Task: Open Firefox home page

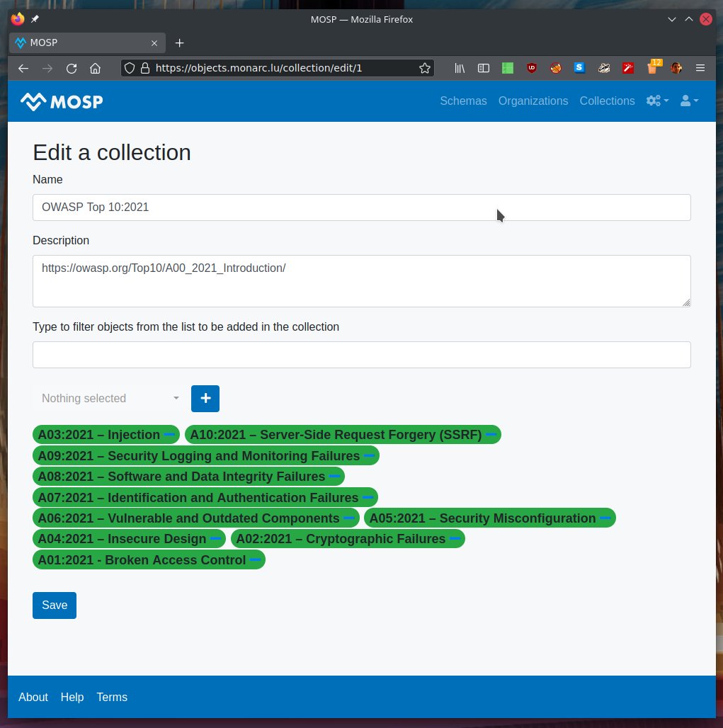Action: pyautogui.click(x=95, y=68)
